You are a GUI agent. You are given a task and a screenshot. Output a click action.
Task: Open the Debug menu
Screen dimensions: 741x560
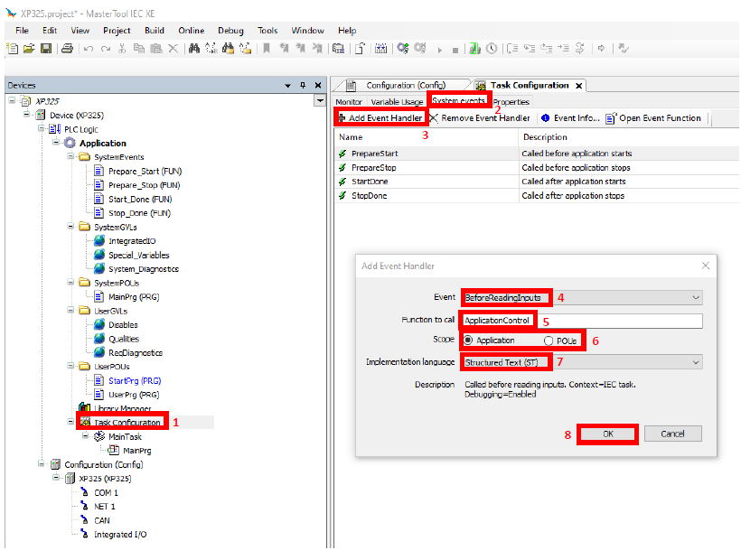pyautogui.click(x=230, y=31)
